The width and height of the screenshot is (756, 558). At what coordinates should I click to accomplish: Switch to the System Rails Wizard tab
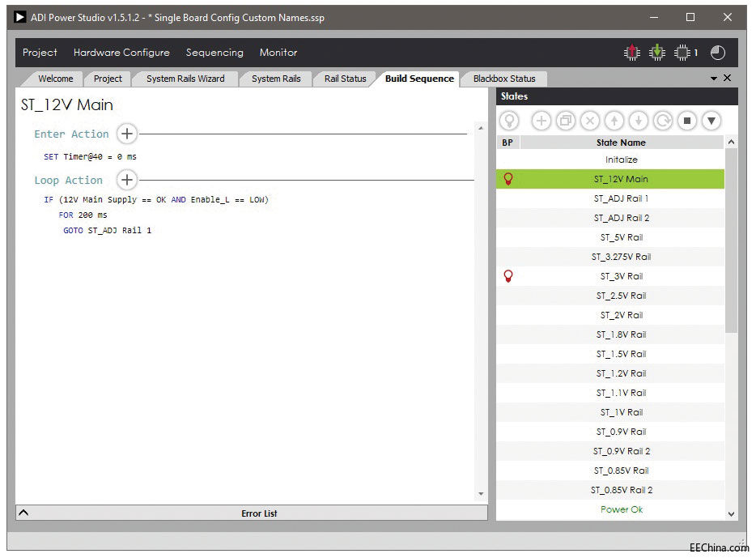(x=185, y=79)
